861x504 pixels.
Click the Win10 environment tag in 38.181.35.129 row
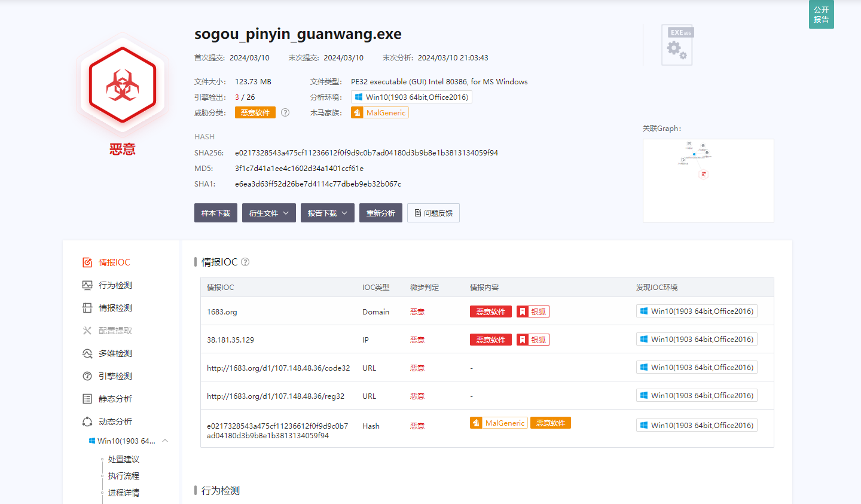click(x=697, y=339)
